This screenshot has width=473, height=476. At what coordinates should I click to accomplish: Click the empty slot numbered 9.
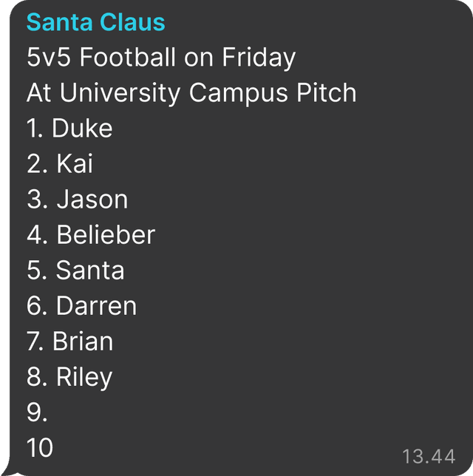37,412
